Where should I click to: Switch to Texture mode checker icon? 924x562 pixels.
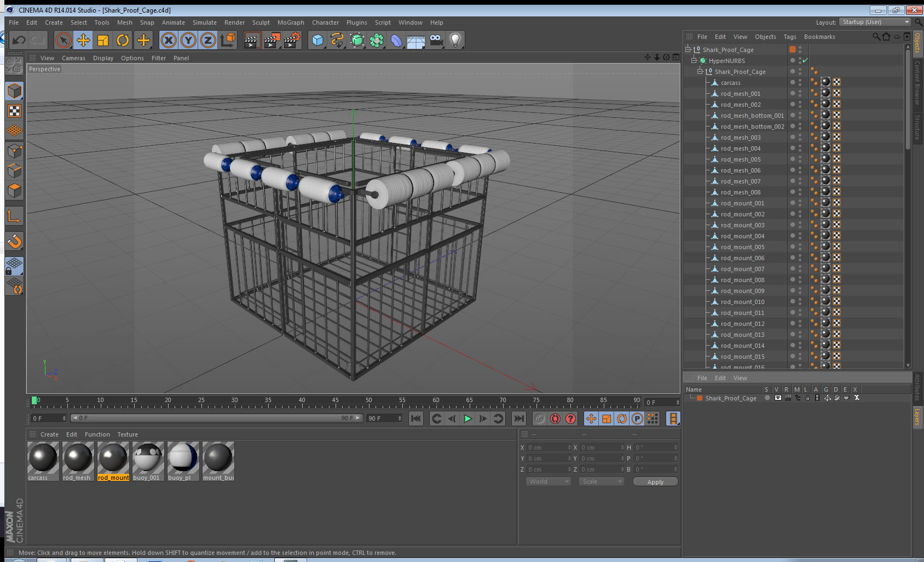14,111
